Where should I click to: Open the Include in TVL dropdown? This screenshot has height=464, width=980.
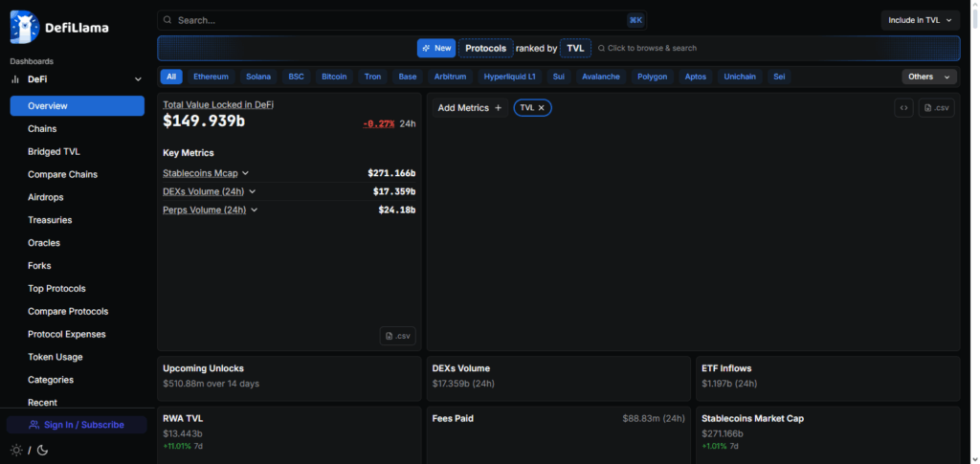point(921,20)
